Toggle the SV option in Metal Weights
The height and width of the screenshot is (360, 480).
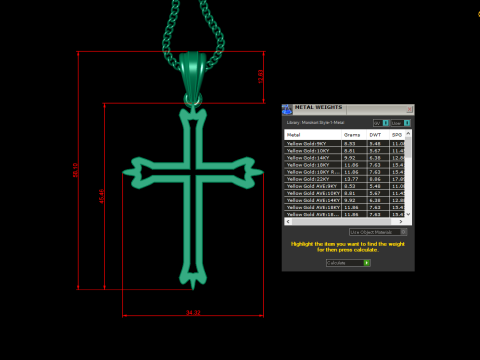click(381, 123)
